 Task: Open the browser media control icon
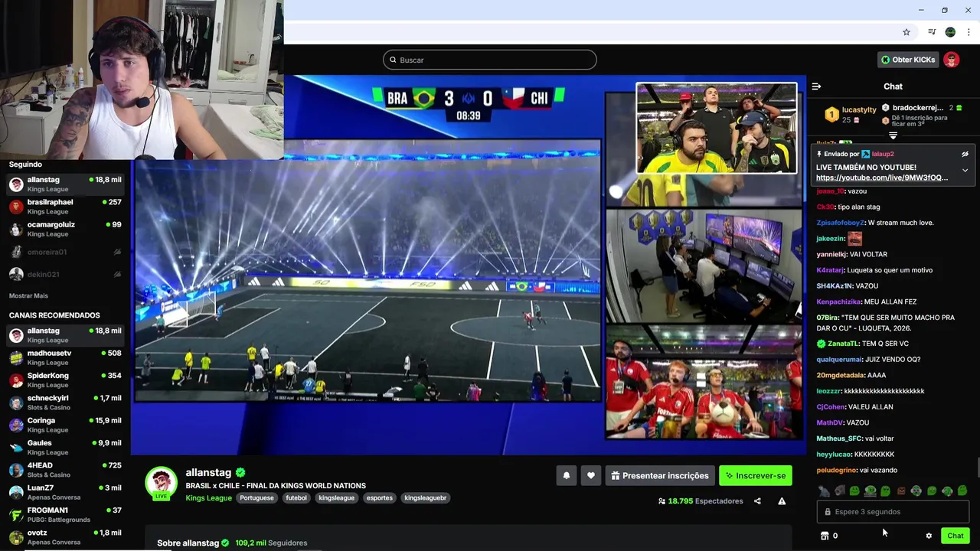932,32
